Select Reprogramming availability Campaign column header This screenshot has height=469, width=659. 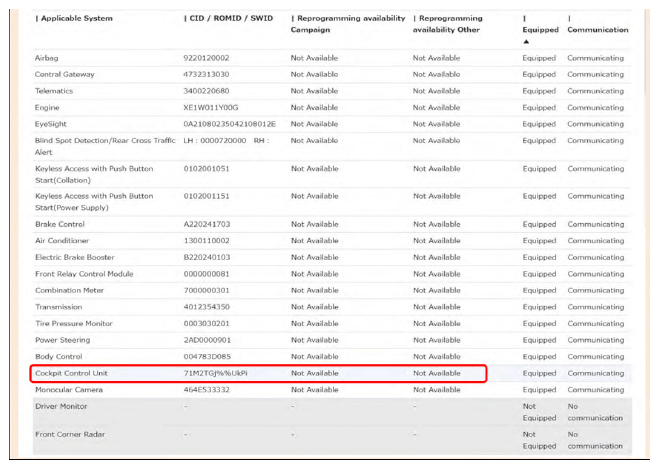point(348,24)
